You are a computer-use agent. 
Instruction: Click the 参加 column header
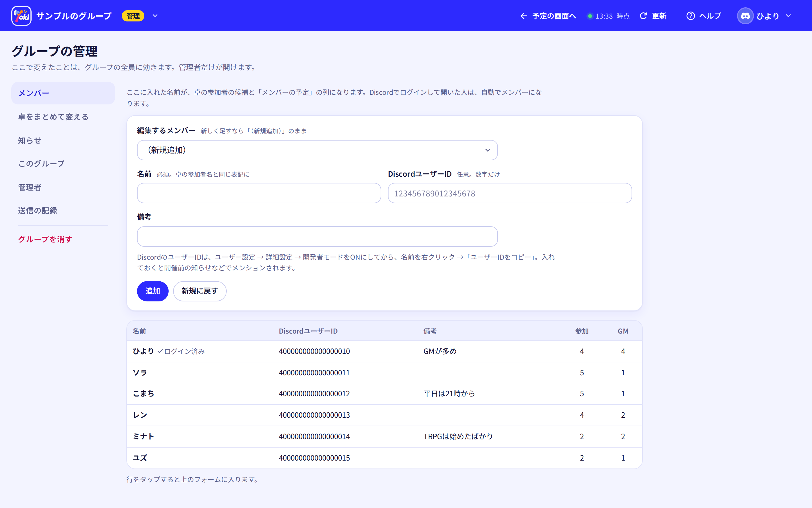pos(582,331)
